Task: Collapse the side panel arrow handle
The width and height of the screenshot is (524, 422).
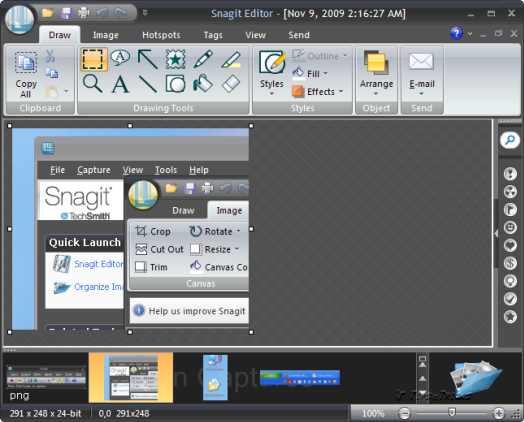Action: pyautogui.click(x=496, y=233)
